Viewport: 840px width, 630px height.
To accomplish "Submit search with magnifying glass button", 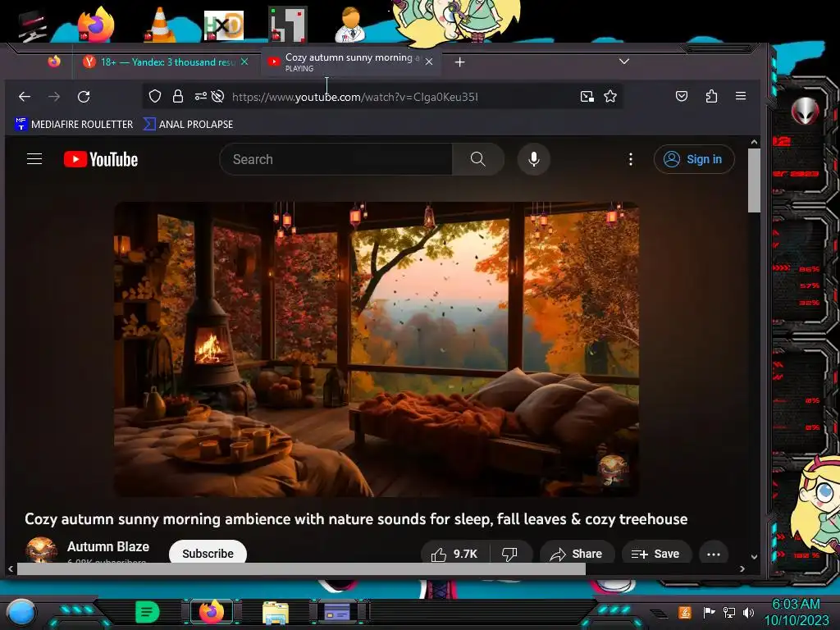I will [x=478, y=159].
